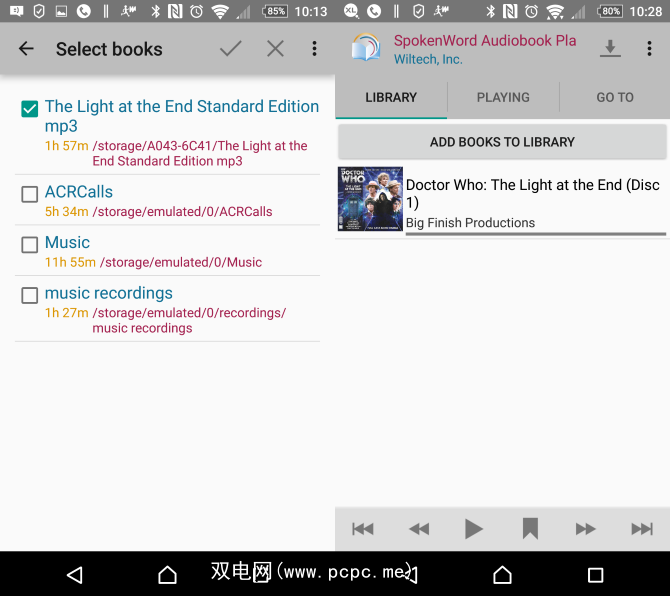The height and width of the screenshot is (596, 670).
Task: Click the 1h 27m duration label
Action: [x=67, y=313]
